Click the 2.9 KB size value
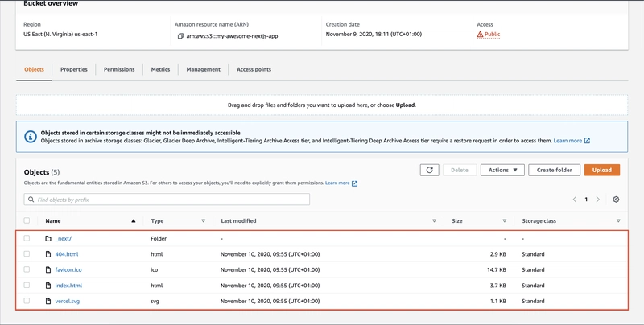 tap(497, 254)
